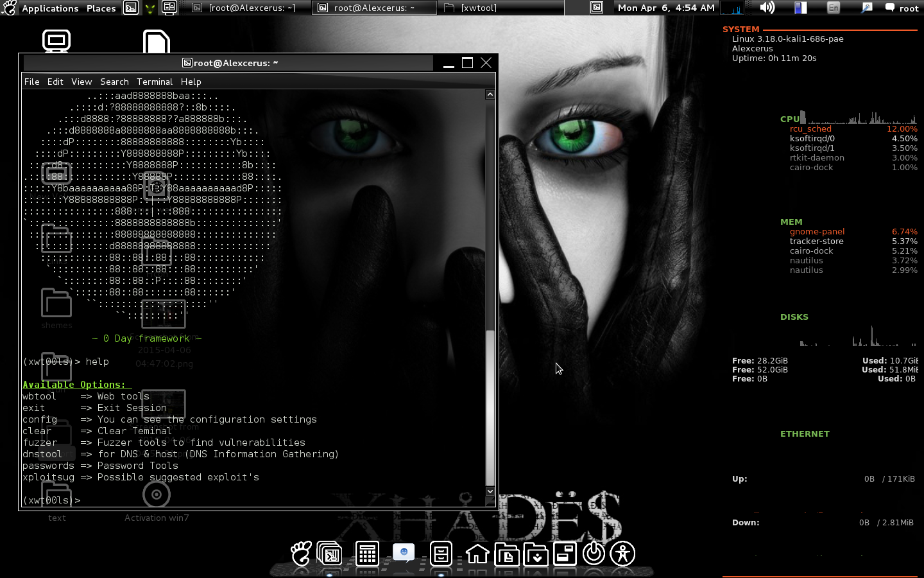Image resolution: width=924 pixels, height=578 pixels.
Task: Open the calculator from the dock
Action: [x=367, y=554]
